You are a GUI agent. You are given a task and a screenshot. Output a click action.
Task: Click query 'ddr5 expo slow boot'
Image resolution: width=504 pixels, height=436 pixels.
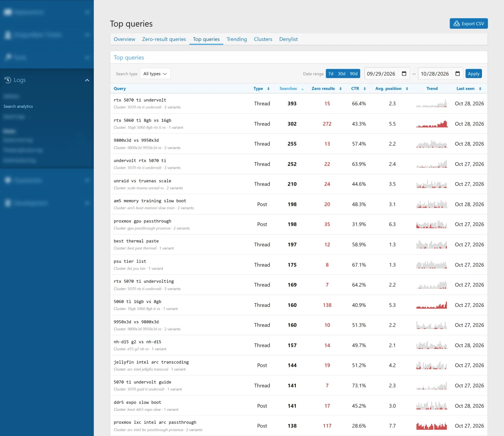(x=137, y=403)
